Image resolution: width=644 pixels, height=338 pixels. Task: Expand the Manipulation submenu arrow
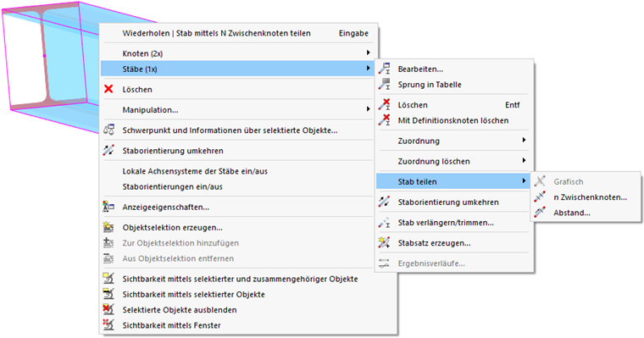(368, 108)
